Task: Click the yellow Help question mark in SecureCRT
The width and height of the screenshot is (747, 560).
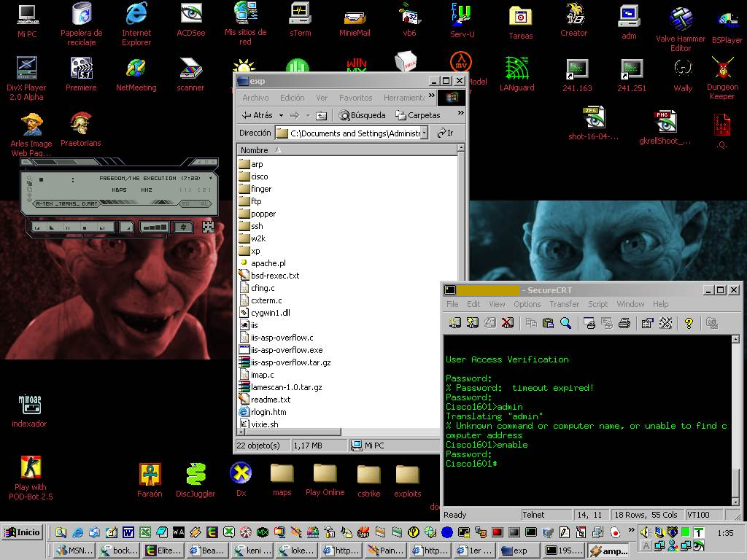Action: pyautogui.click(x=689, y=323)
